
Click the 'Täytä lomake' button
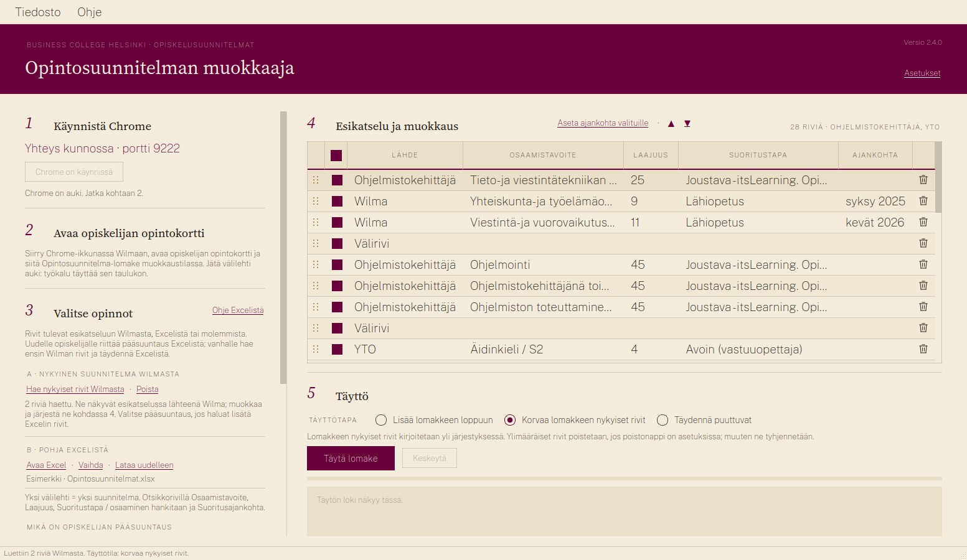351,458
